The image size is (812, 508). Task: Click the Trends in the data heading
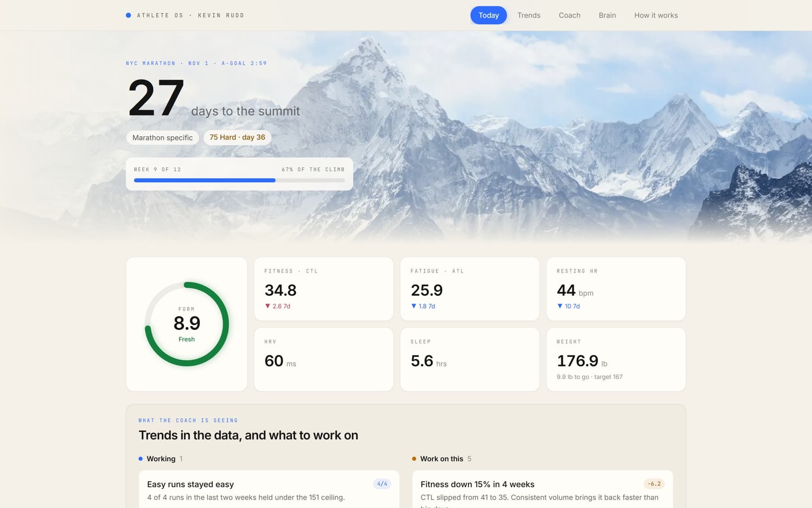tap(249, 435)
